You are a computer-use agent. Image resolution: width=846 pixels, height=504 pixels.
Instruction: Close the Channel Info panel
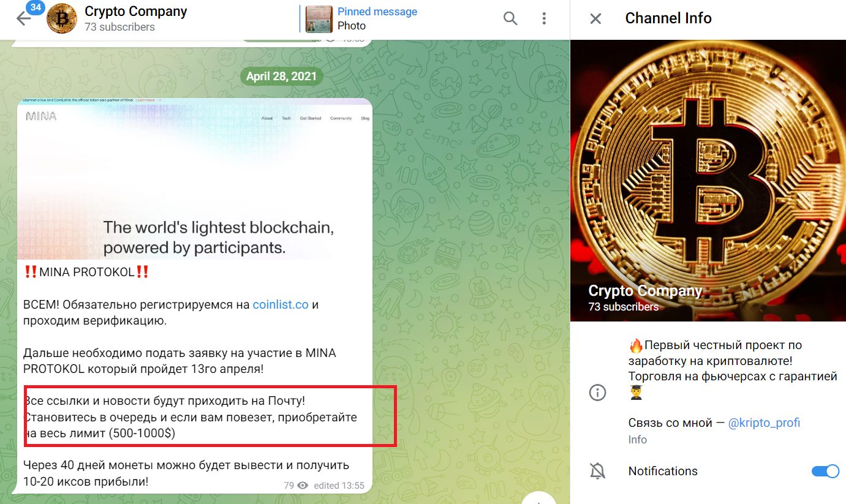(595, 18)
